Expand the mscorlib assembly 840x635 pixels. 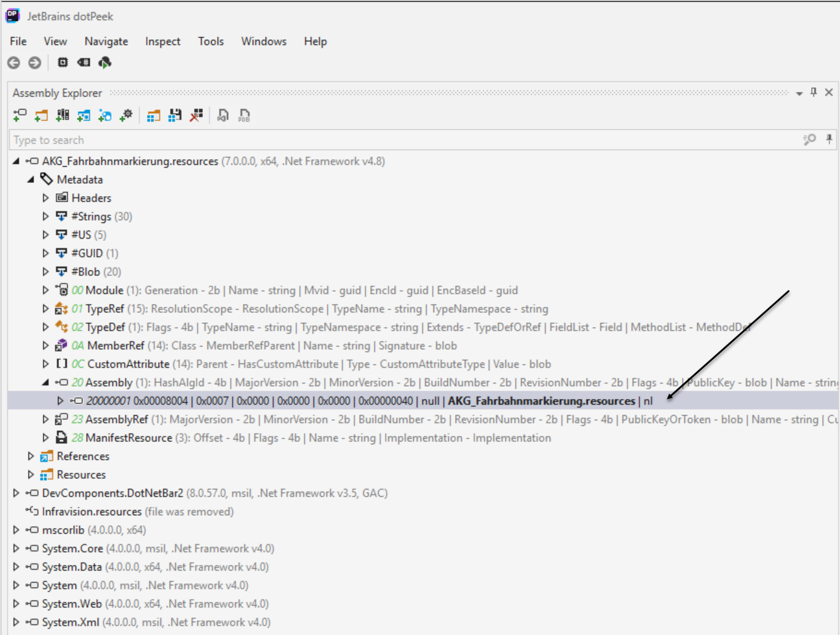[x=16, y=530]
